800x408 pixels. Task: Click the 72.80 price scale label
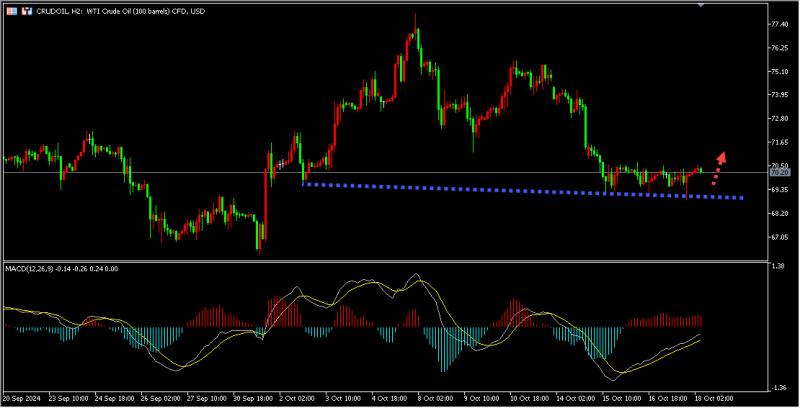coord(781,118)
